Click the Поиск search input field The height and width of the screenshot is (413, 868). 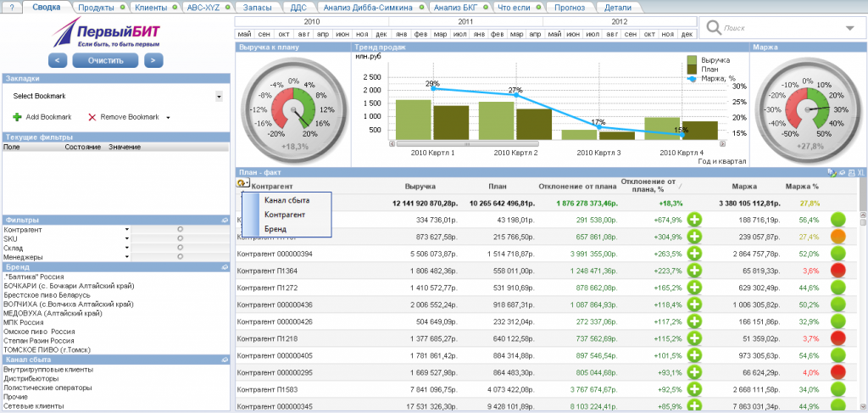[782, 28]
